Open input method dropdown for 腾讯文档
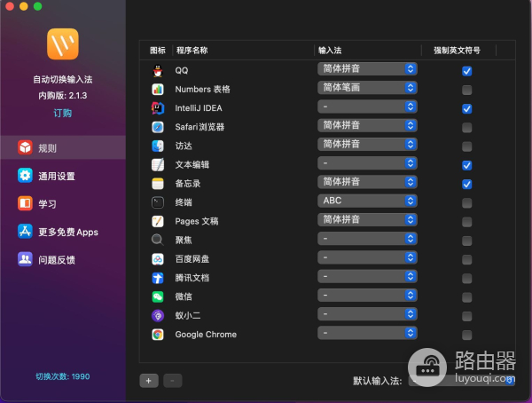This screenshot has height=403, width=532. click(x=367, y=276)
